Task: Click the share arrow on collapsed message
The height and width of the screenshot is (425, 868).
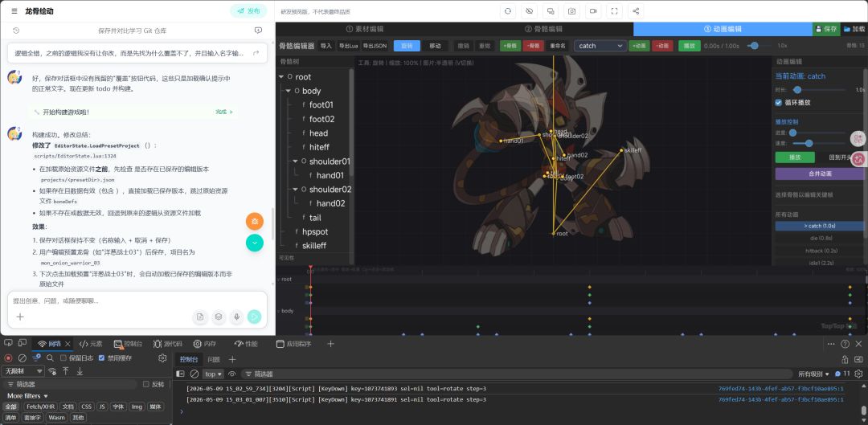Action: [x=256, y=53]
